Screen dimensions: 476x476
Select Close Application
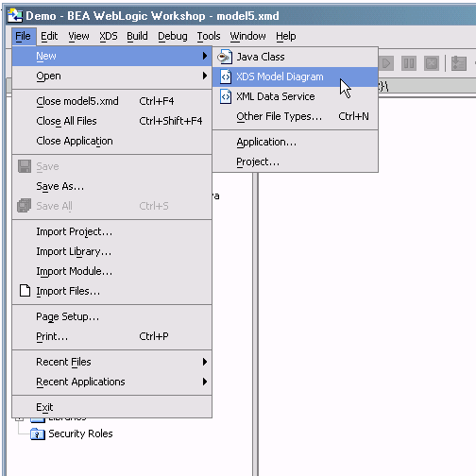[x=112, y=141]
